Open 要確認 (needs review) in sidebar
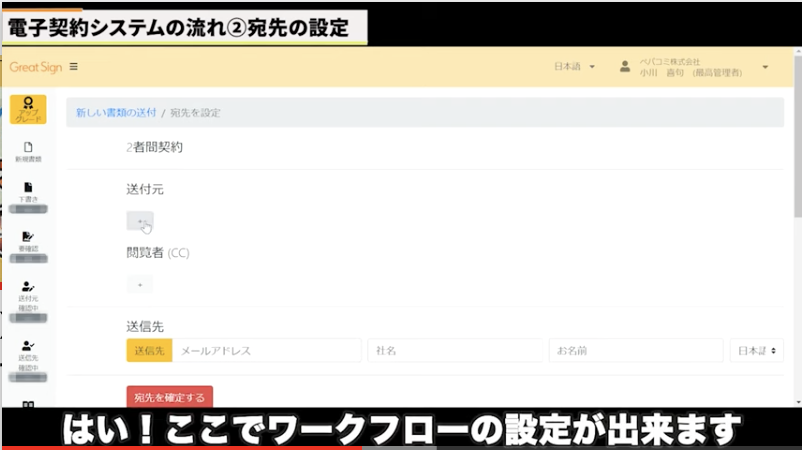Screen dimensions: 802x450 (x=28, y=240)
